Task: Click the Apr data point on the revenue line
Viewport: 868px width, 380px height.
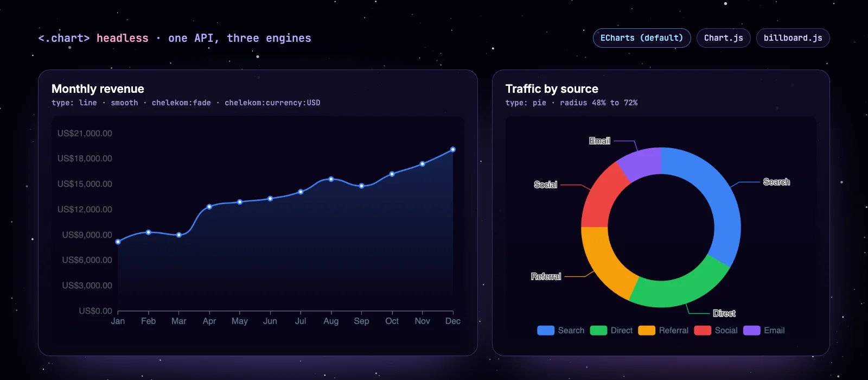Action: [x=209, y=207]
